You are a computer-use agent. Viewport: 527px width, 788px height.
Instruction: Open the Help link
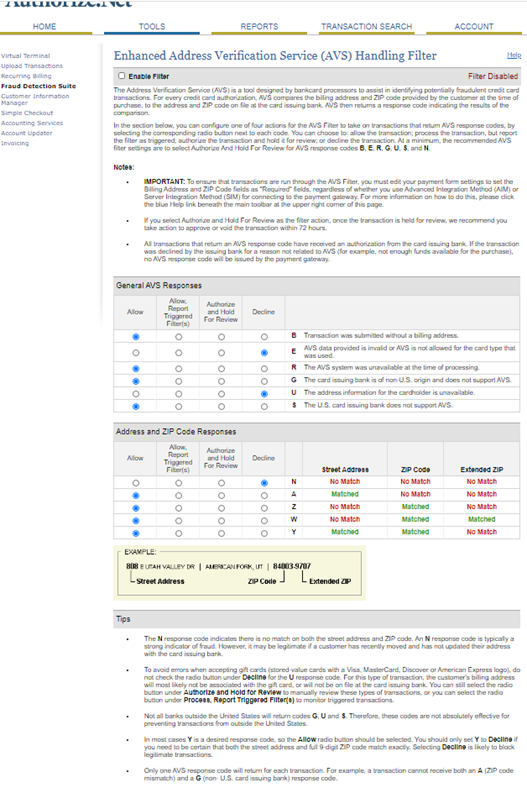coord(513,55)
